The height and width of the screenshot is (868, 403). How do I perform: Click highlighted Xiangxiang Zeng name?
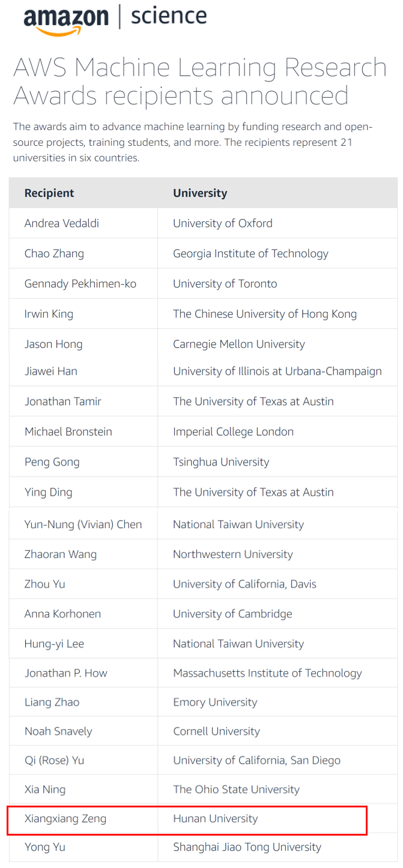click(x=65, y=819)
